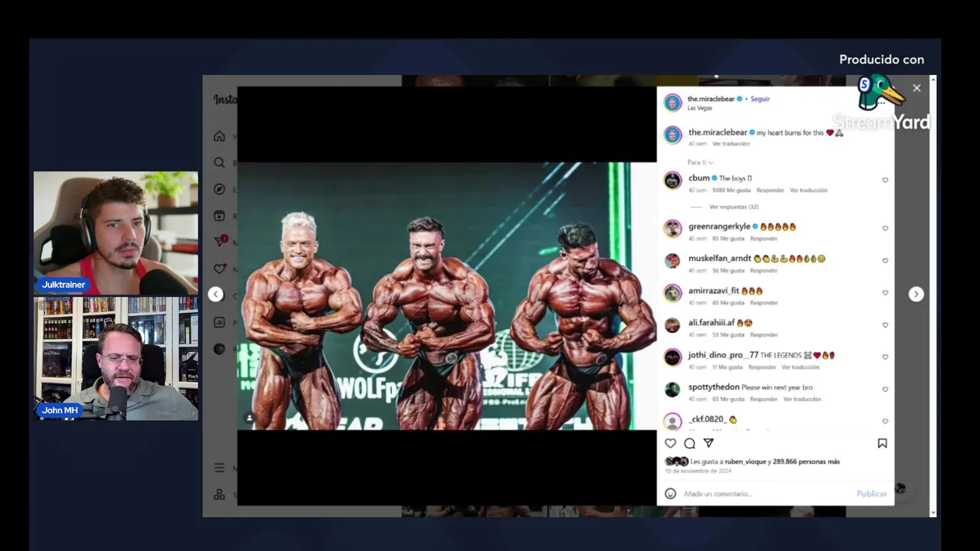The height and width of the screenshot is (551, 980).
Task: Like _ckf.0820_'s comment
Action: (x=885, y=422)
